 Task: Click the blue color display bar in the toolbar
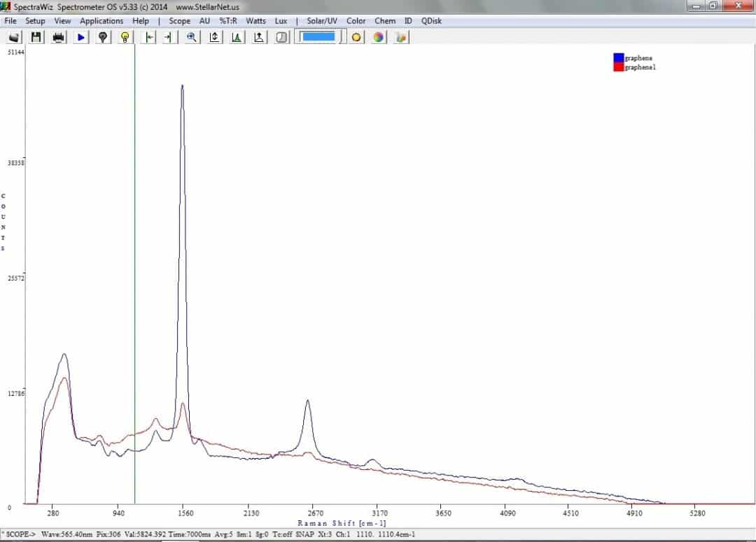click(318, 37)
